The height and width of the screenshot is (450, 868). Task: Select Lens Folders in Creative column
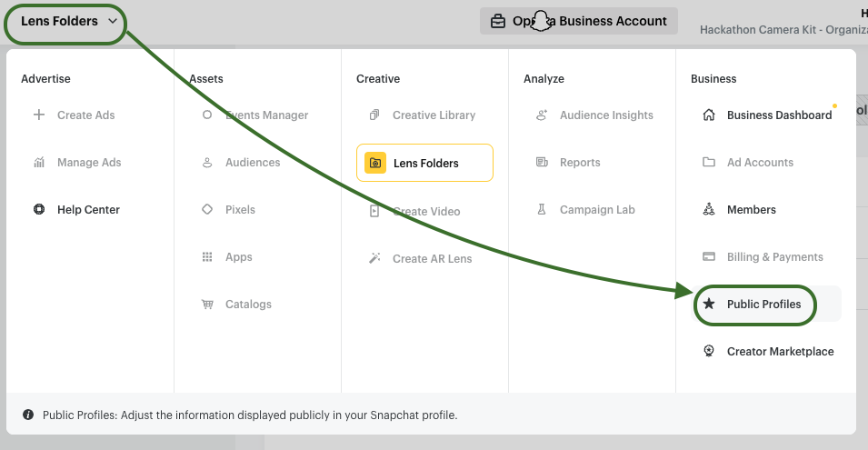pos(425,164)
